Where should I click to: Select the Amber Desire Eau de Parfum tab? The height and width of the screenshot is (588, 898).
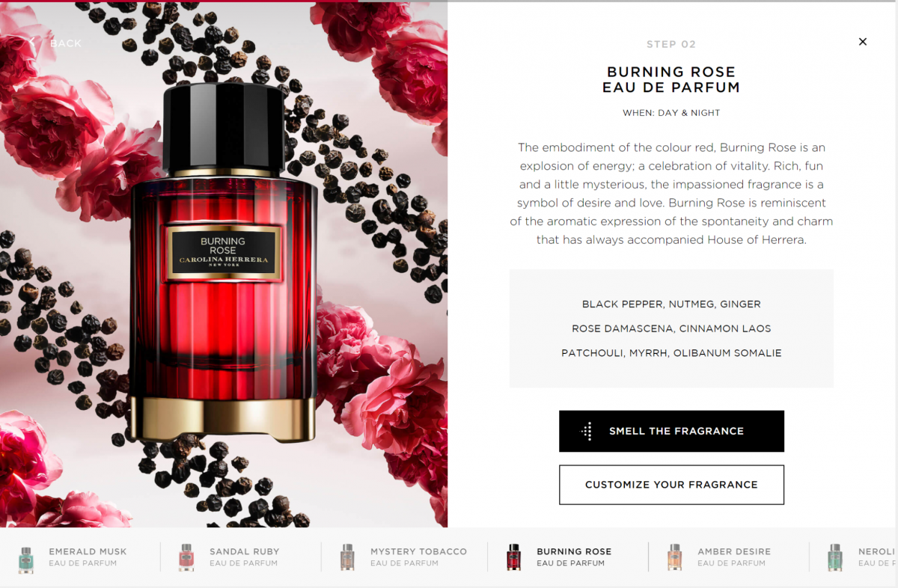(728, 557)
